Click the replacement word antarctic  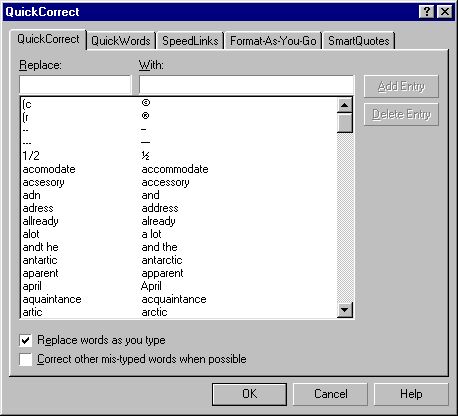pyautogui.click(x=162, y=260)
